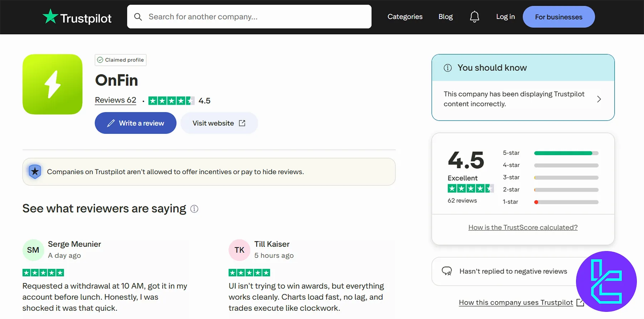
Task: Open the Blog menu item
Action: (x=445, y=17)
